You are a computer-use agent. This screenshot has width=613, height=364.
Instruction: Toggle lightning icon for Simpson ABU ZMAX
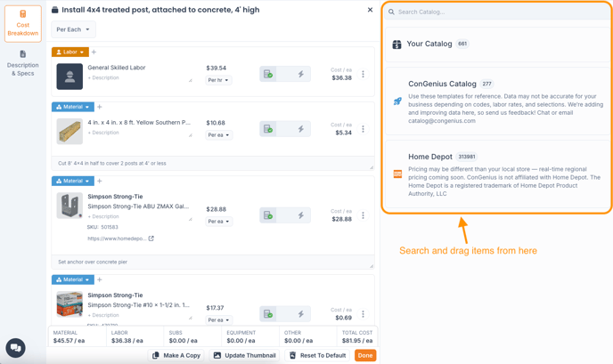(x=300, y=215)
